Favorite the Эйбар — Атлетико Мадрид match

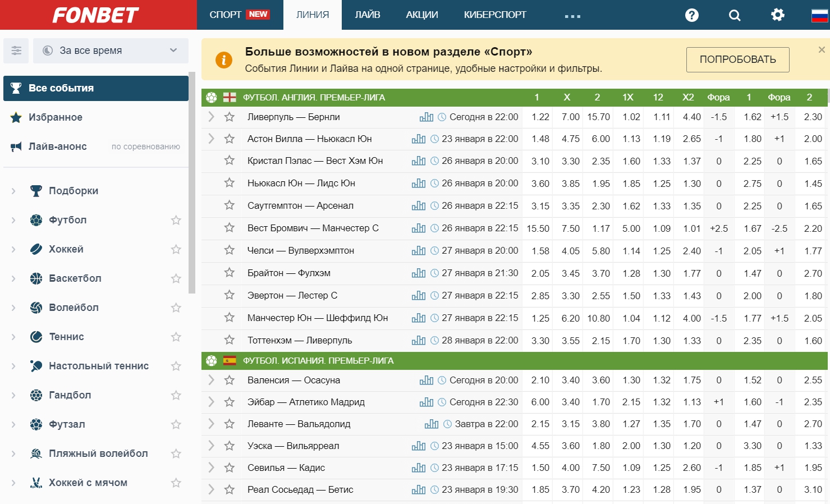pos(229,402)
